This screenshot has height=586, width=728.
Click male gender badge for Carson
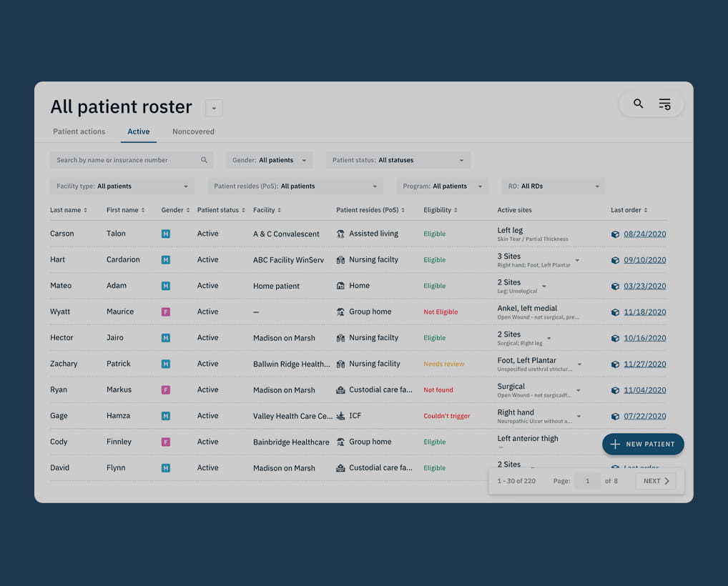click(166, 234)
